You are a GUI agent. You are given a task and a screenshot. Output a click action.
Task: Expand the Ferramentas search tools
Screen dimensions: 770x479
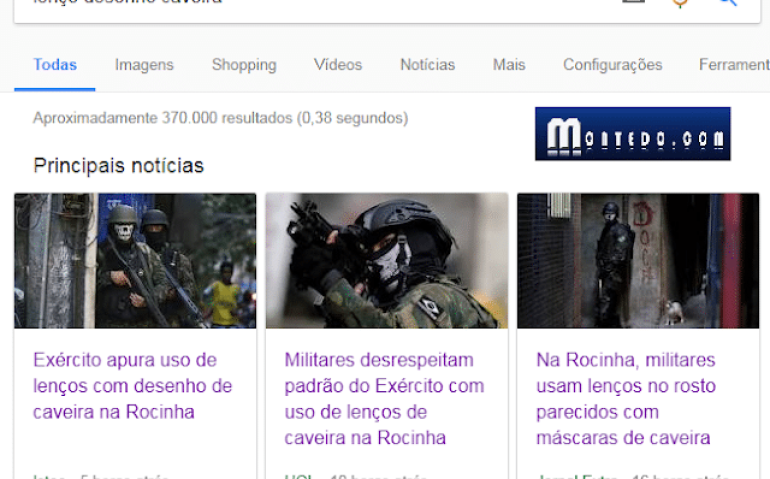tap(734, 65)
